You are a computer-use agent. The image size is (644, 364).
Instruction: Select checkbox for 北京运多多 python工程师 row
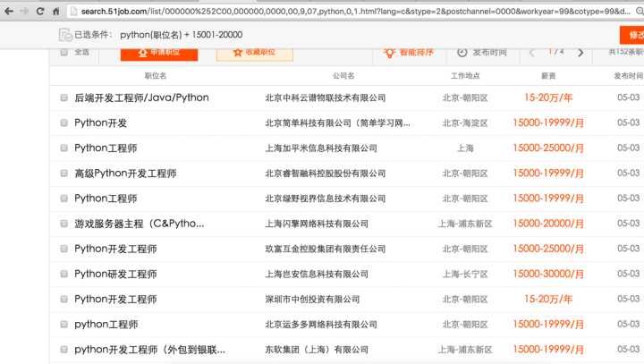click(64, 324)
